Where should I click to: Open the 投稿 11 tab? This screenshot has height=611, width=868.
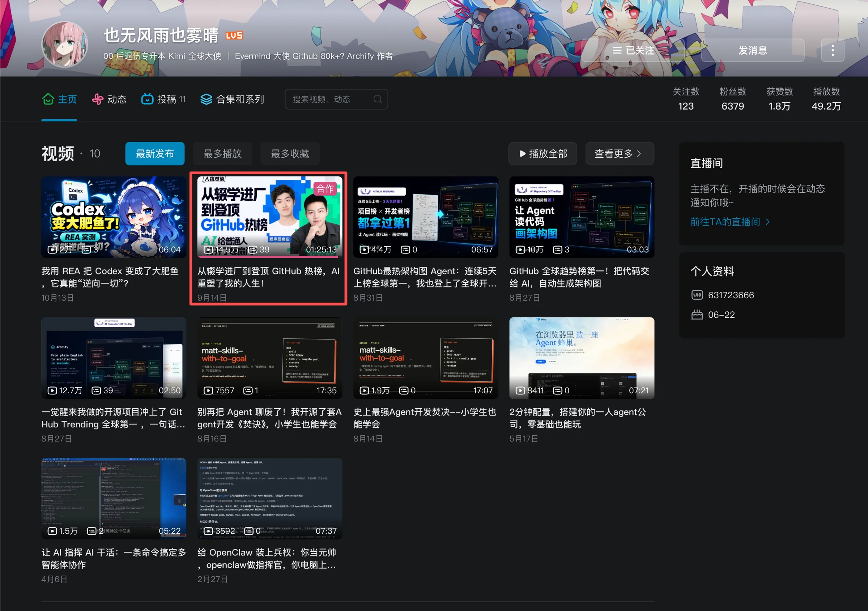coord(163,99)
